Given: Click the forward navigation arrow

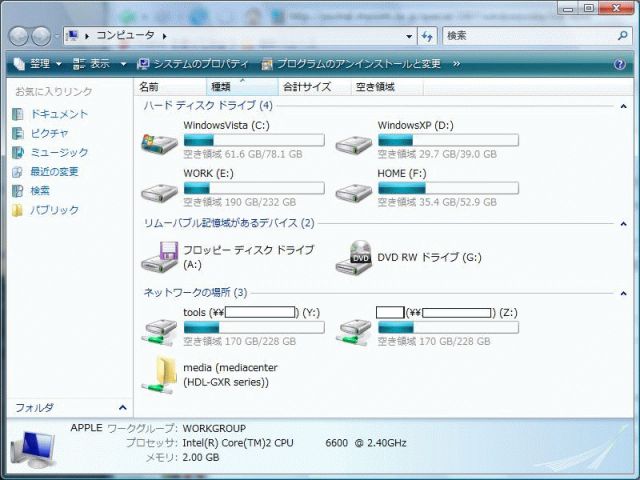Looking at the screenshot, I should 41,36.
